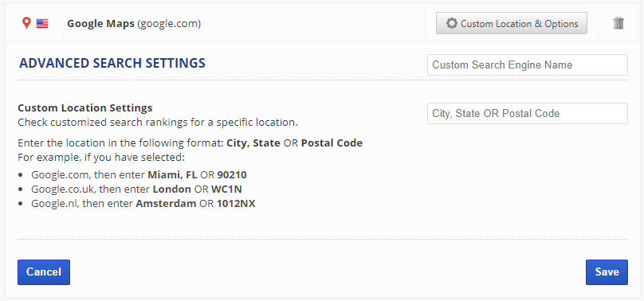Click the Miami, FL example text

[172, 175]
